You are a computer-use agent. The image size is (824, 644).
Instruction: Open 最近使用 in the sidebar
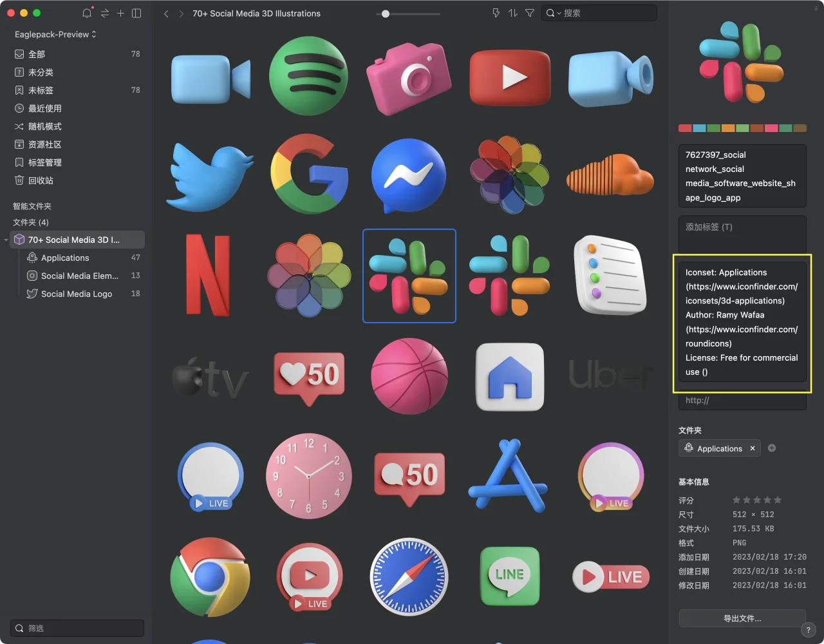coord(77,108)
